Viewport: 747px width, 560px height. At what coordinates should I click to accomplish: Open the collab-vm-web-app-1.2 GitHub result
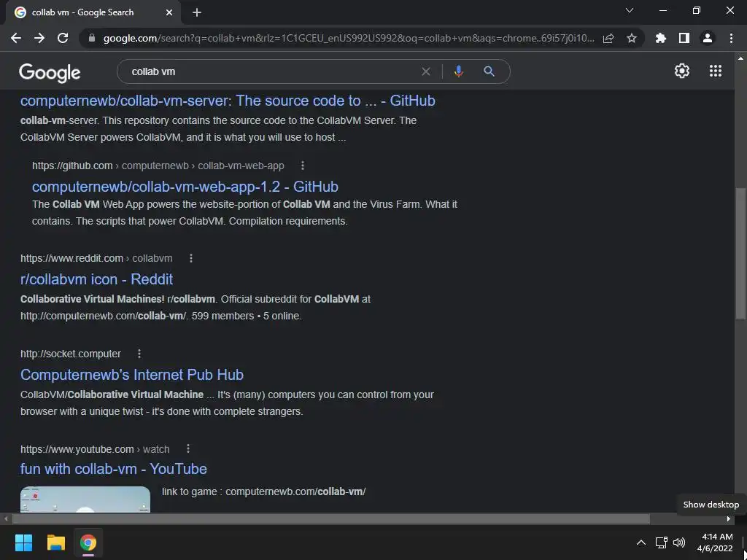pyautogui.click(x=185, y=187)
